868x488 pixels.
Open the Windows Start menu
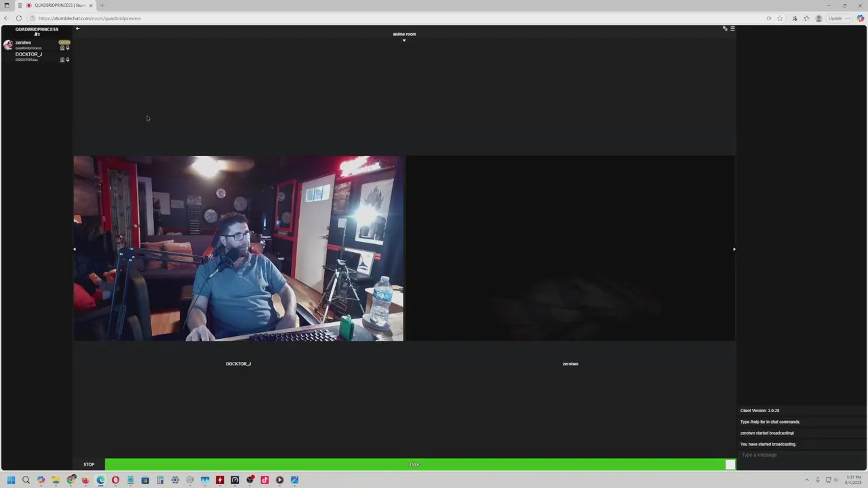coord(11,480)
